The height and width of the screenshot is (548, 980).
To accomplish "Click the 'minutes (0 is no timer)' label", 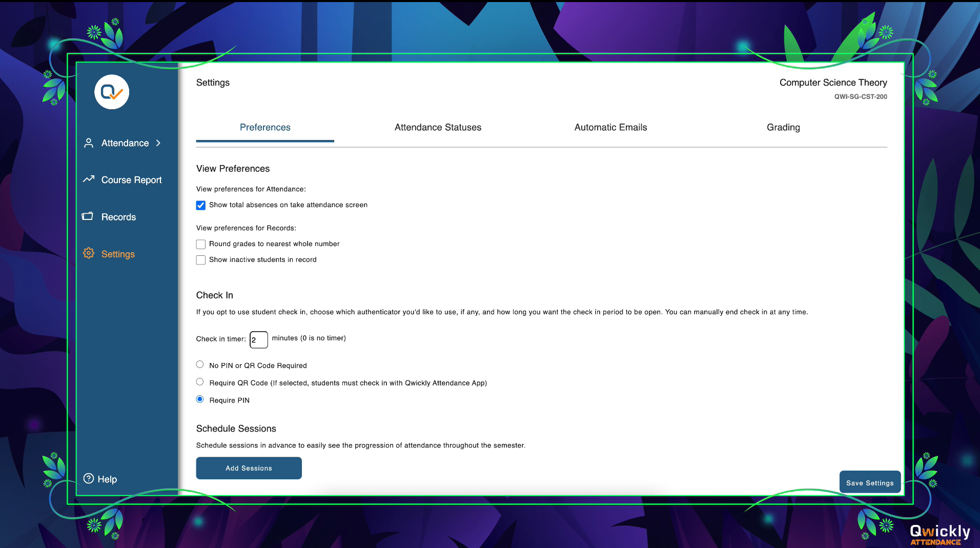I will pos(309,338).
